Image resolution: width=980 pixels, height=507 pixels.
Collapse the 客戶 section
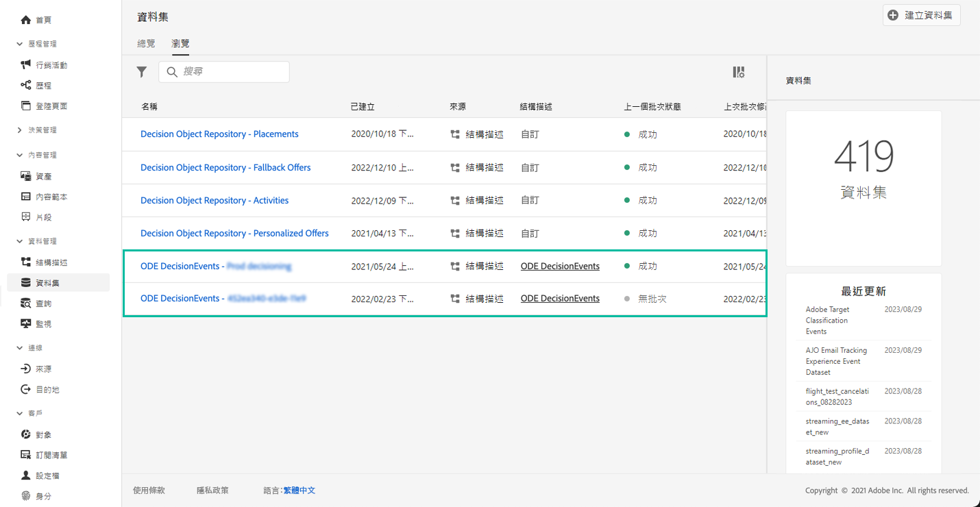pos(19,414)
